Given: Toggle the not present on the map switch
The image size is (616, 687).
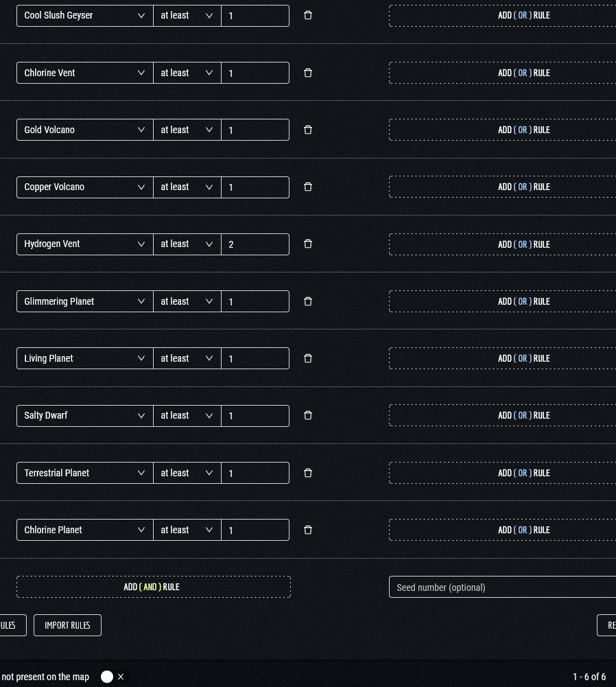Looking at the screenshot, I should click(x=113, y=677).
